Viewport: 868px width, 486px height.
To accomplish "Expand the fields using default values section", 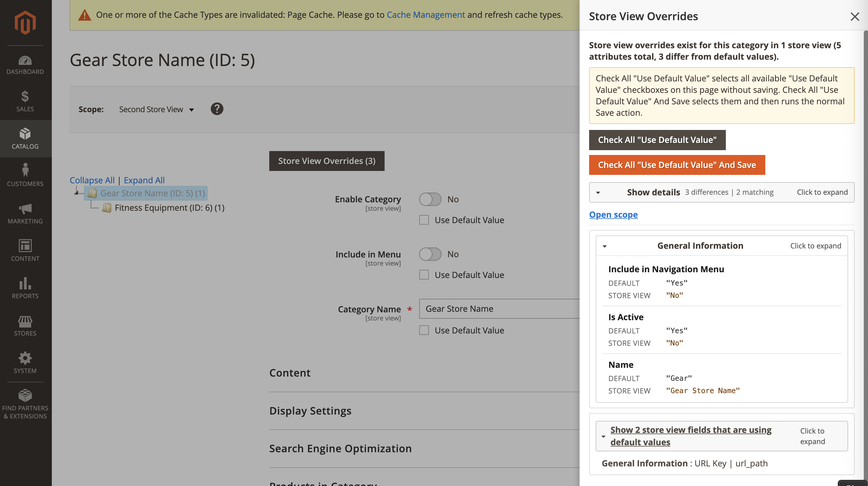I will click(721, 436).
